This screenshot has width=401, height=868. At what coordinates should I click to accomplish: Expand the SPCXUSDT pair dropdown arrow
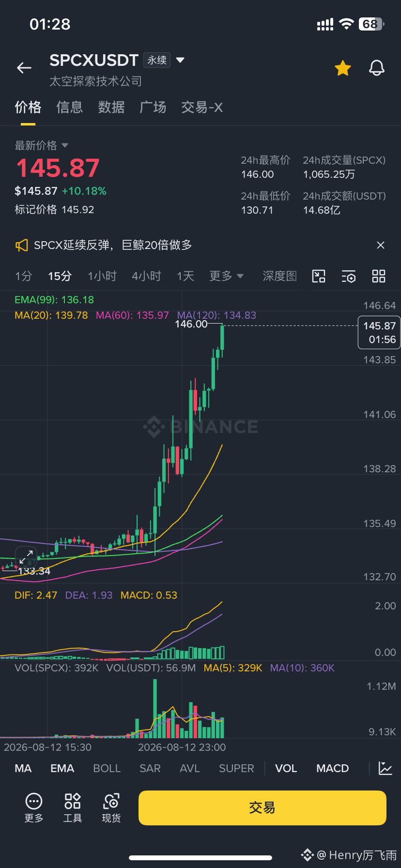pos(180,60)
